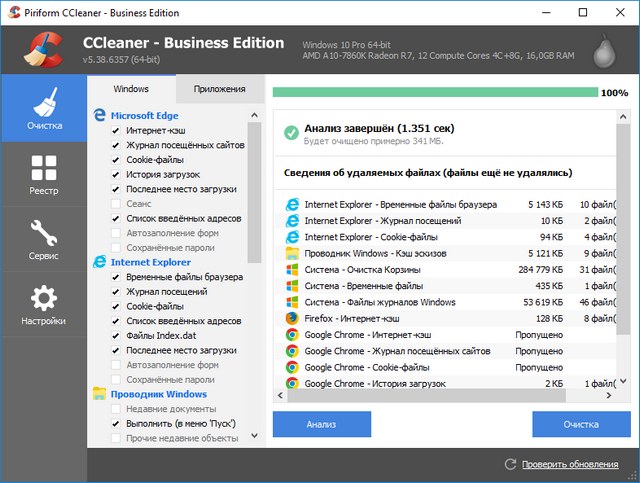
Task: Open the Сервис tools section
Action: (44, 239)
